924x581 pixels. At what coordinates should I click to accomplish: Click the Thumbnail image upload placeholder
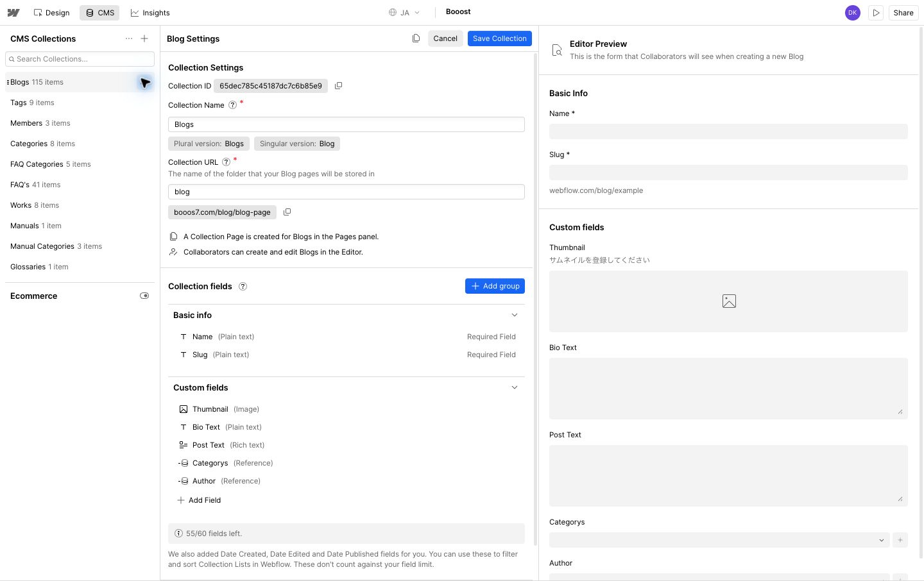point(728,301)
